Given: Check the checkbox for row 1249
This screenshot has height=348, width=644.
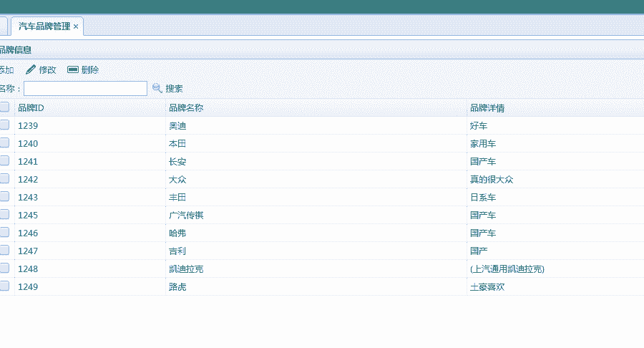Looking at the screenshot, I should pos(4,286).
